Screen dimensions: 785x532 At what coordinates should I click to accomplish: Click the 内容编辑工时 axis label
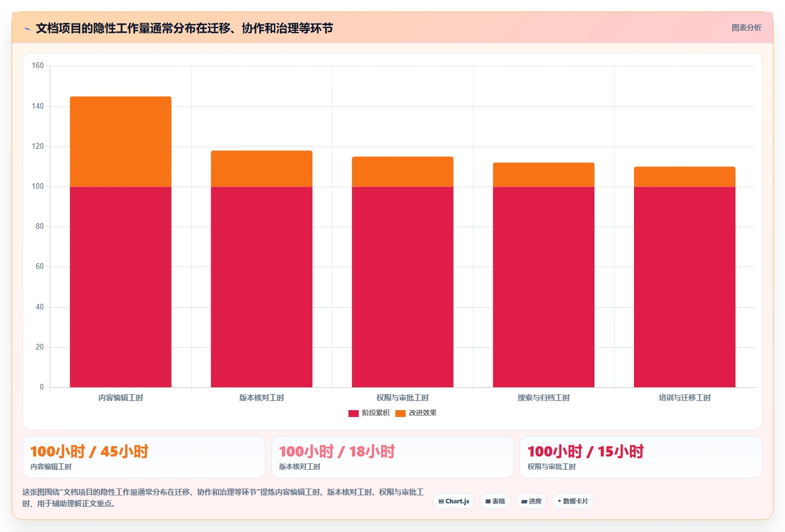121,398
